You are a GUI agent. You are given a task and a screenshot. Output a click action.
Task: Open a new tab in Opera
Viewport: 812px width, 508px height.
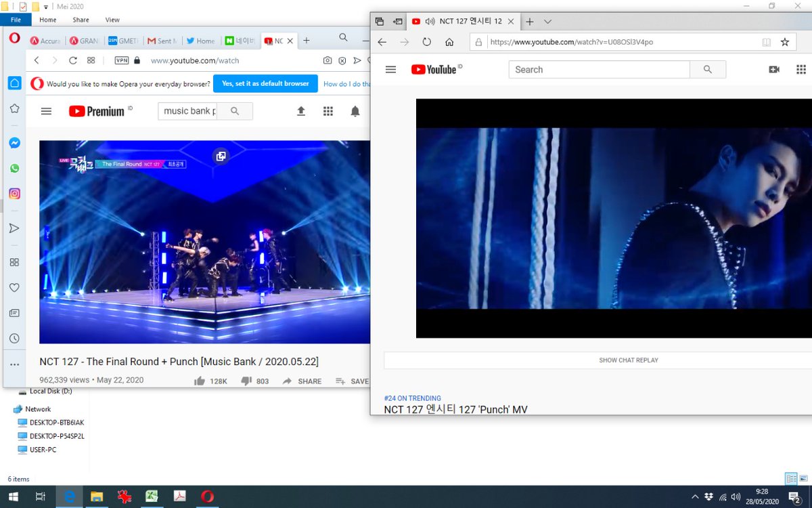(x=306, y=41)
